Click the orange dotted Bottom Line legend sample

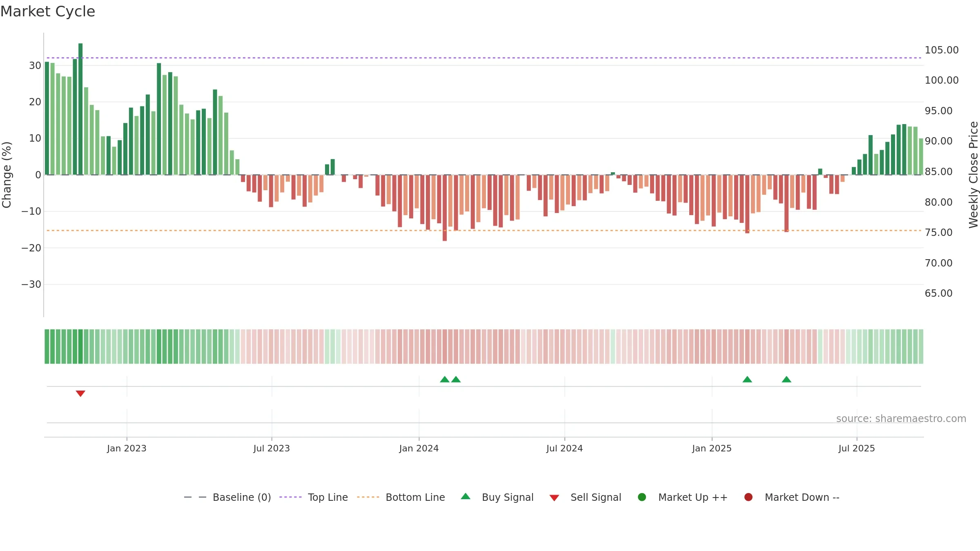tap(368, 497)
